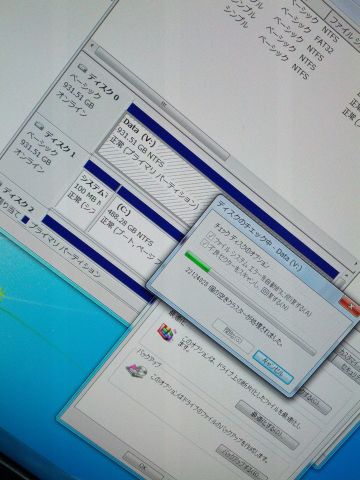Toggle the scan for bad sectors checkbox
The width and height of the screenshot is (360, 480).
(205, 243)
